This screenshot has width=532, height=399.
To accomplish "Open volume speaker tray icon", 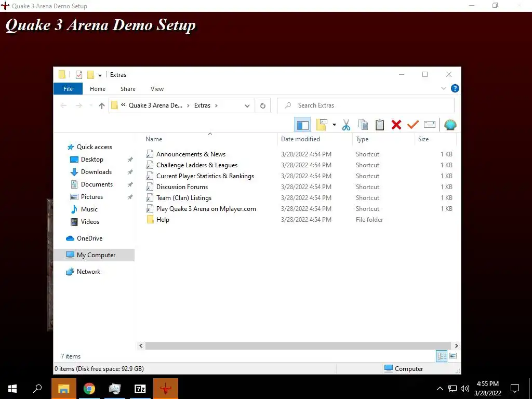I will pyautogui.click(x=465, y=389).
